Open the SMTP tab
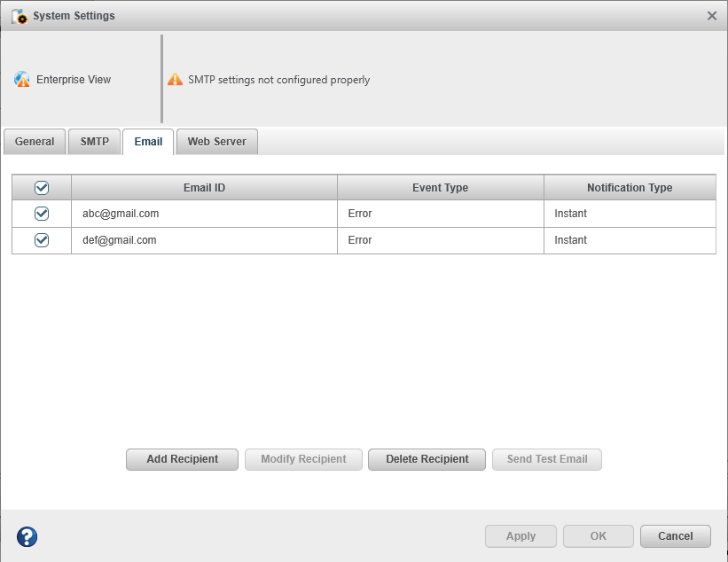 [x=94, y=142]
